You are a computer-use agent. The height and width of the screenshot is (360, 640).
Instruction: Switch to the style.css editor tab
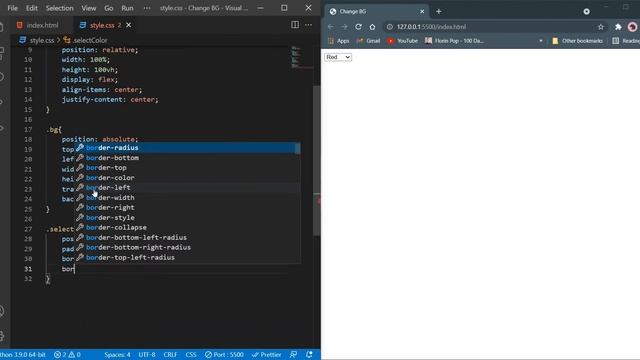click(102, 25)
